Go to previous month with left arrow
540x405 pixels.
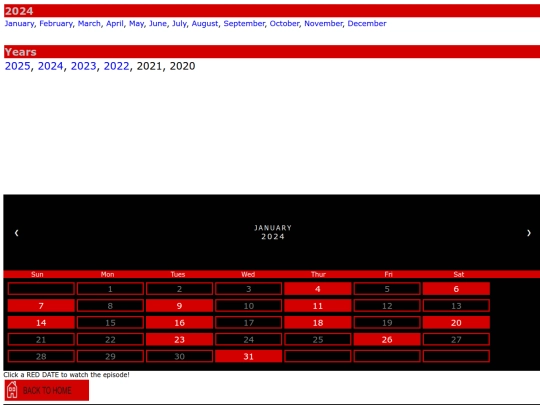pos(16,233)
